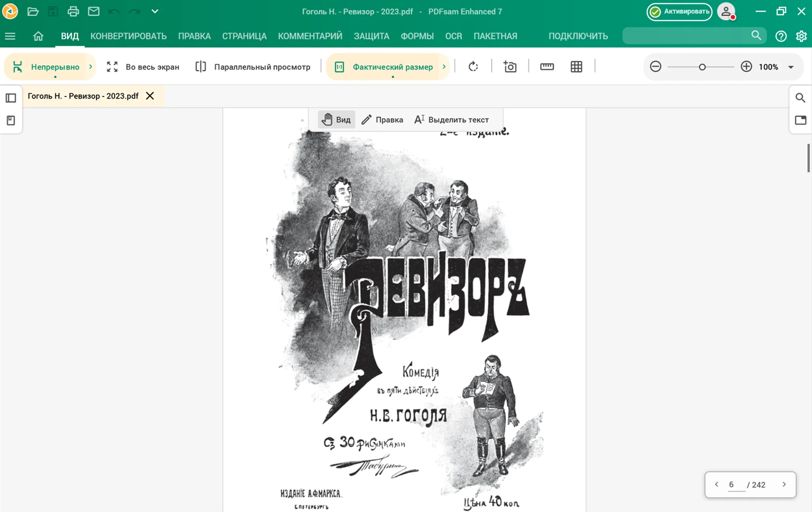Click the zoom slider handle
The height and width of the screenshot is (512, 812).
pos(702,67)
